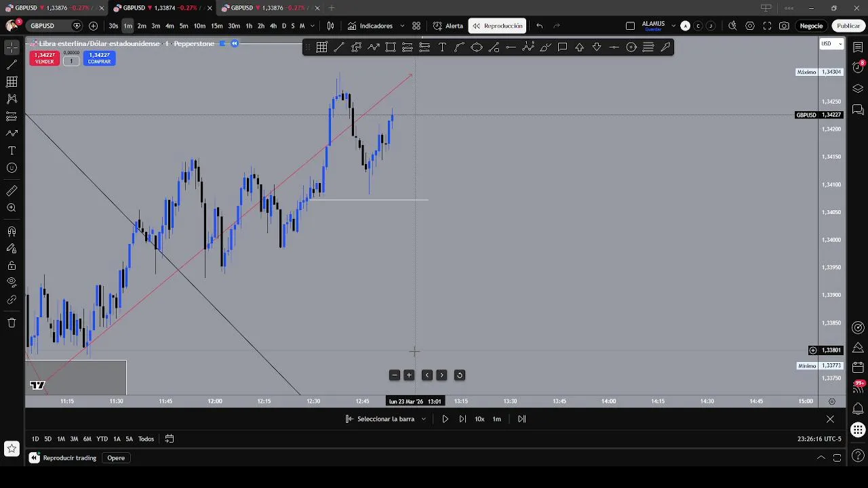Select the arrow down marker tool
This screenshot has width=868, height=488.
coord(597,47)
